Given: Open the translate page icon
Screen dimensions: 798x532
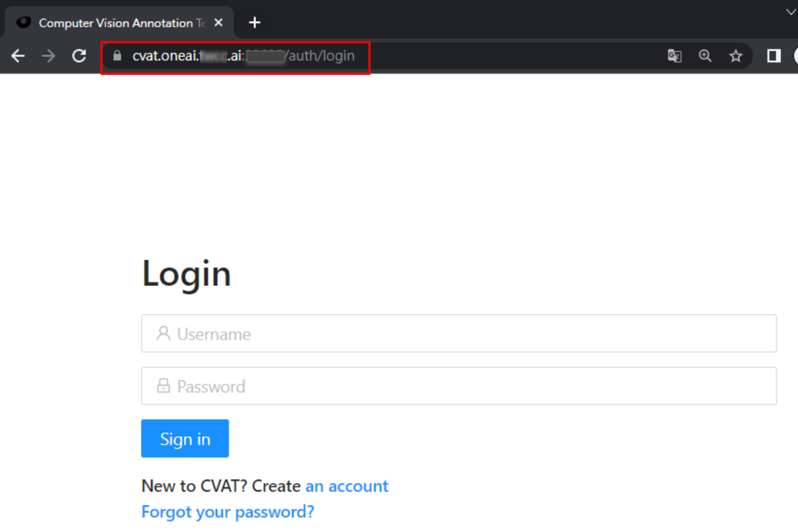Looking at the screenshot, I should click(x=674, y=56).
